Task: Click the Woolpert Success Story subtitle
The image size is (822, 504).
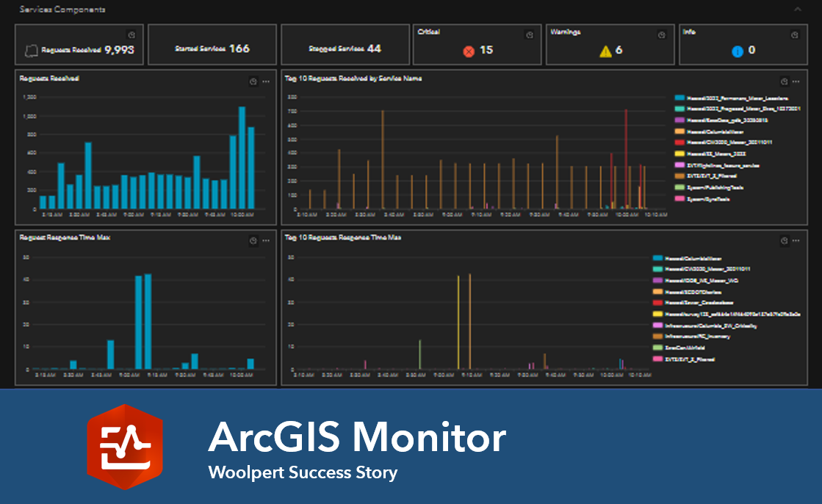Action: pyautogui.click(x=303, y=472)
